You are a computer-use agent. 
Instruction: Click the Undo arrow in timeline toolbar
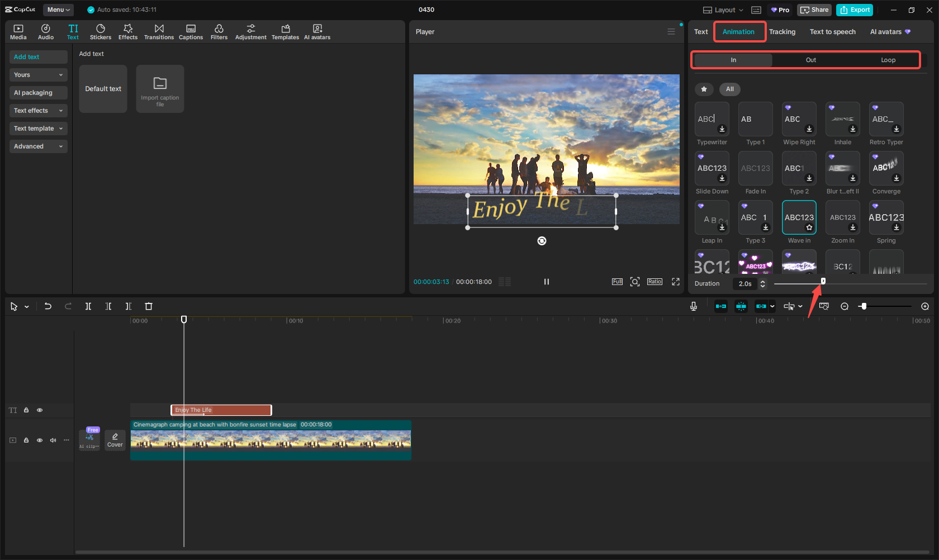click(x=48, y=306)
